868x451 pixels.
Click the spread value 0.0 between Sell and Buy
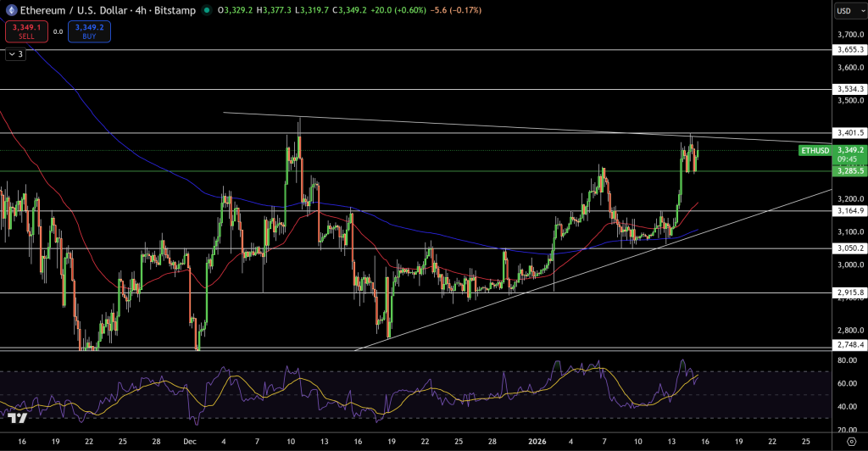58,32
